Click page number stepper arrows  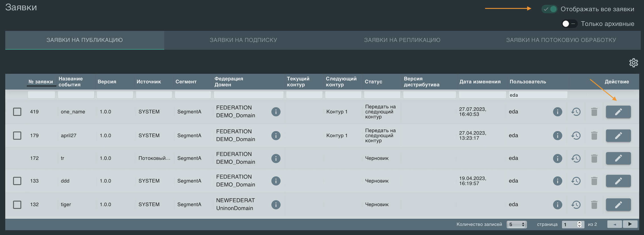coord(579,224)
